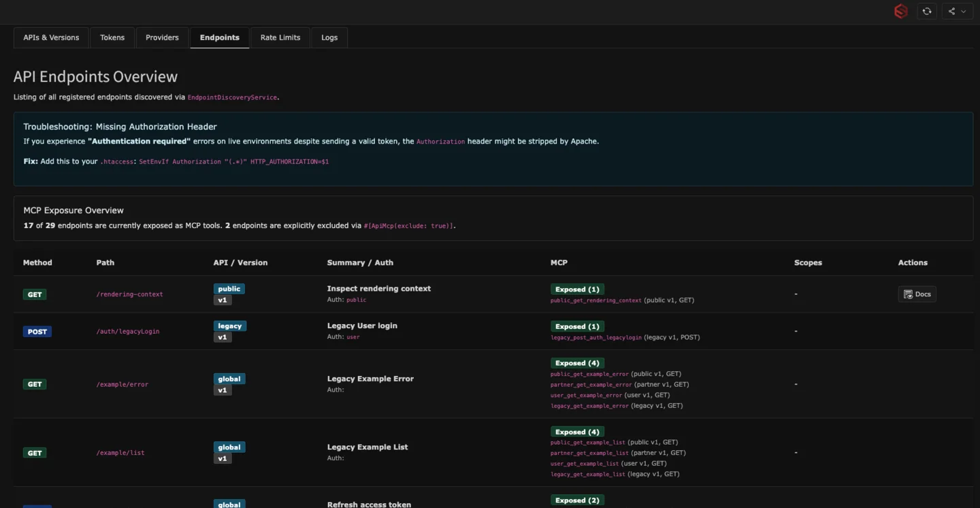
Task: Click user_get_example_list tool name
Action: click(x=585, y=464)
